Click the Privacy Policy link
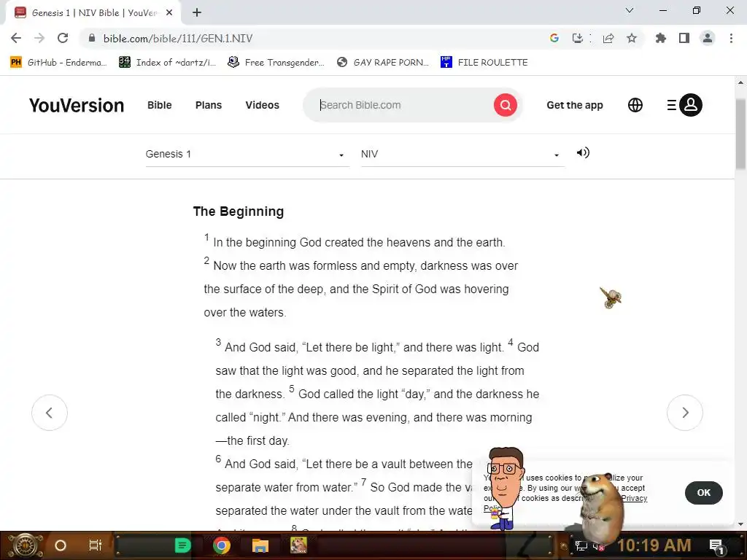The image size is (747, 560). 634,498
